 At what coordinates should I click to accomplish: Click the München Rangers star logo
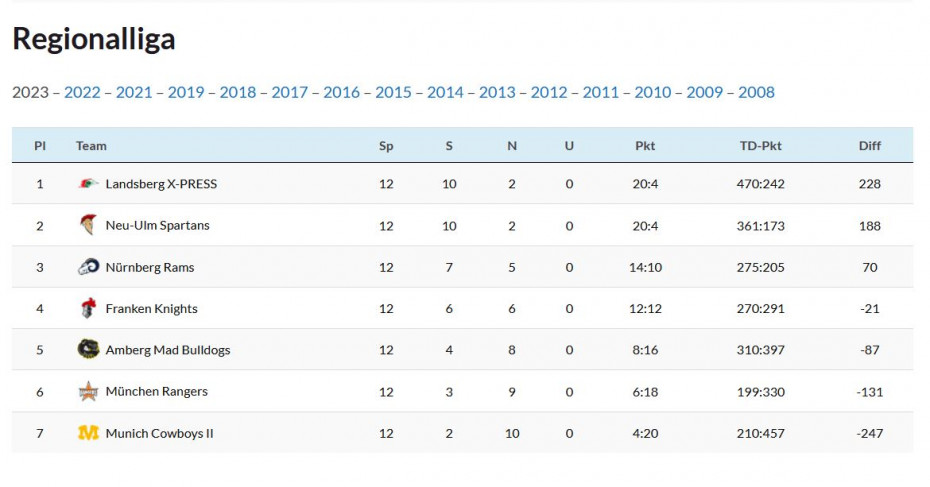coord(88,392)
